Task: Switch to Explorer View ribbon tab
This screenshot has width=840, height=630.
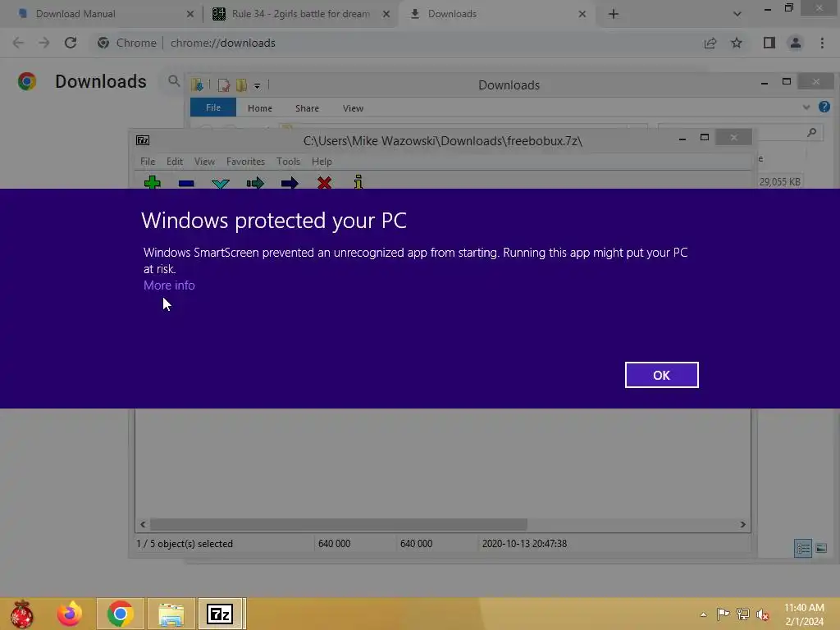Action: coord(353,108)
